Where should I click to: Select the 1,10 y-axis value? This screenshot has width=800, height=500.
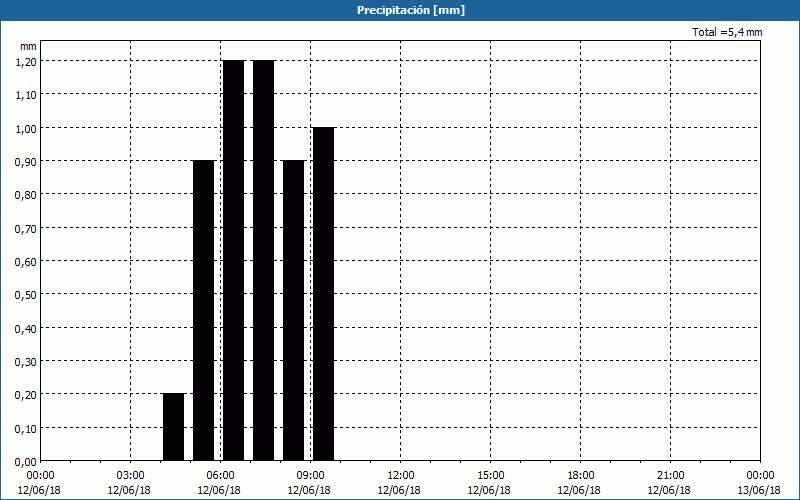26,94
